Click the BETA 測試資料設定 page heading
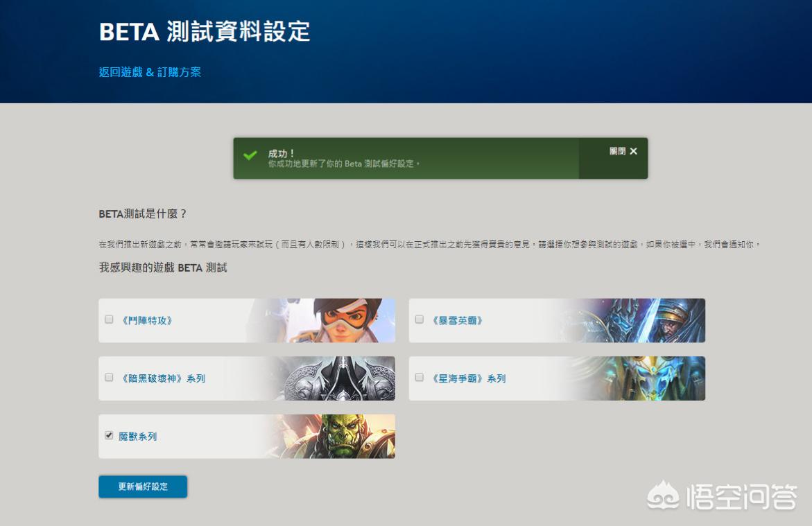 205,32
